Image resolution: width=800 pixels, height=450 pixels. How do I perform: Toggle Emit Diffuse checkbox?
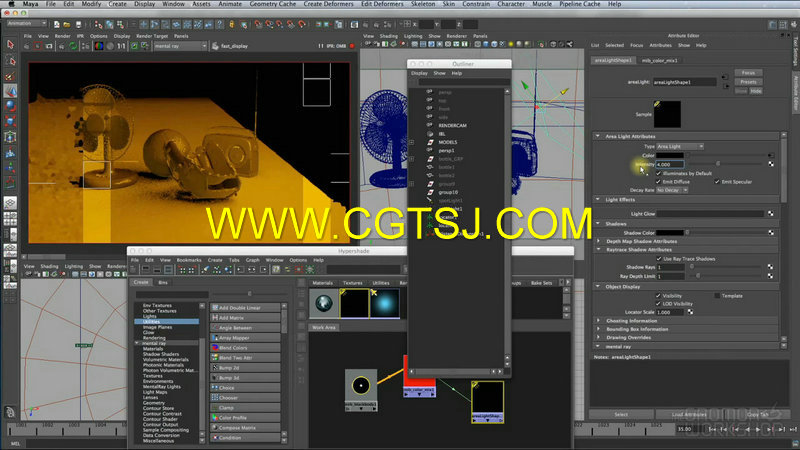(658, 182)
